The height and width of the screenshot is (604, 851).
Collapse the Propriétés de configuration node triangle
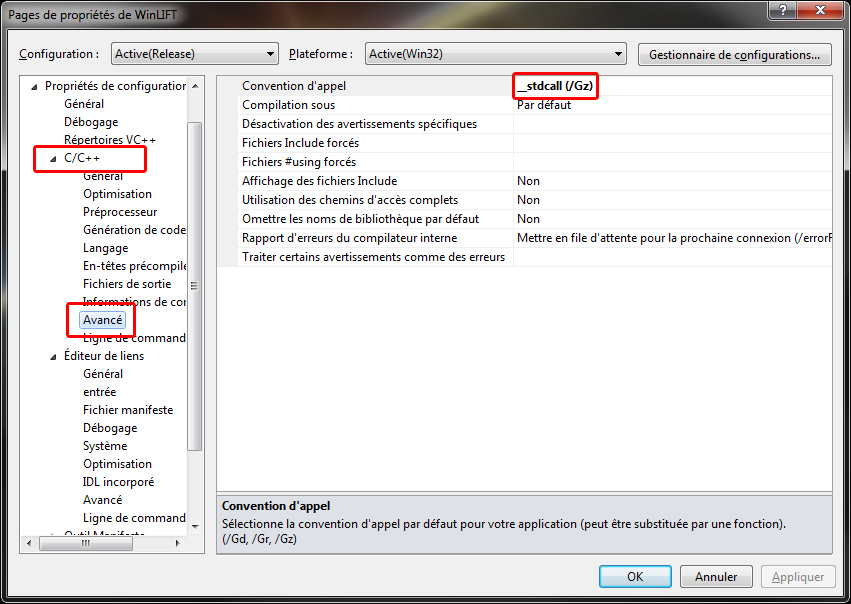pyautogui.click(x=34, y=87)
